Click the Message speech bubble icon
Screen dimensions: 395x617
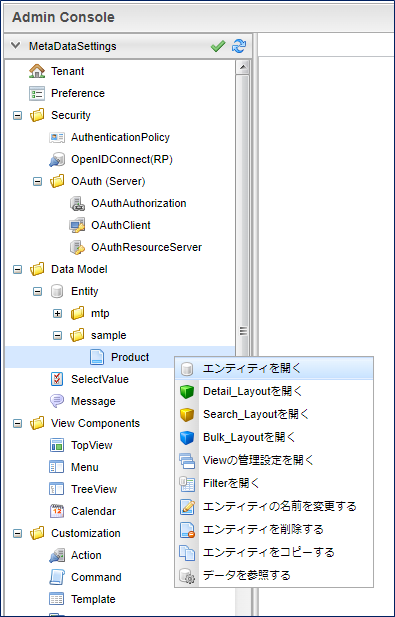57,401
